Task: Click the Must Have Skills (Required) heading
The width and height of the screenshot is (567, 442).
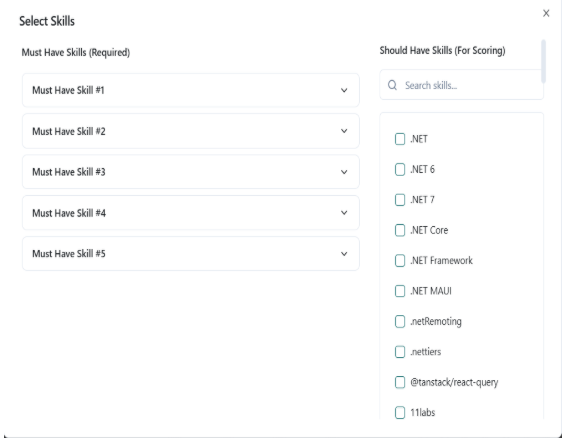Action: pos(76,52)
